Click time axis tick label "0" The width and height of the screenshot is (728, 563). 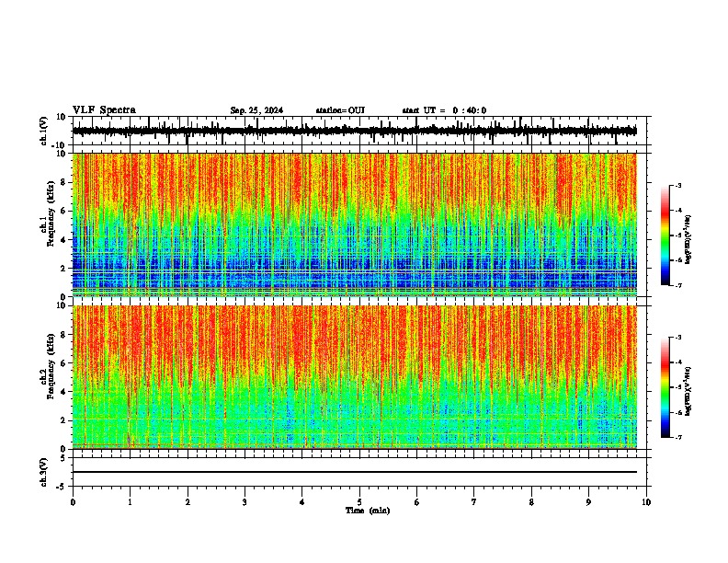(73, 502)
